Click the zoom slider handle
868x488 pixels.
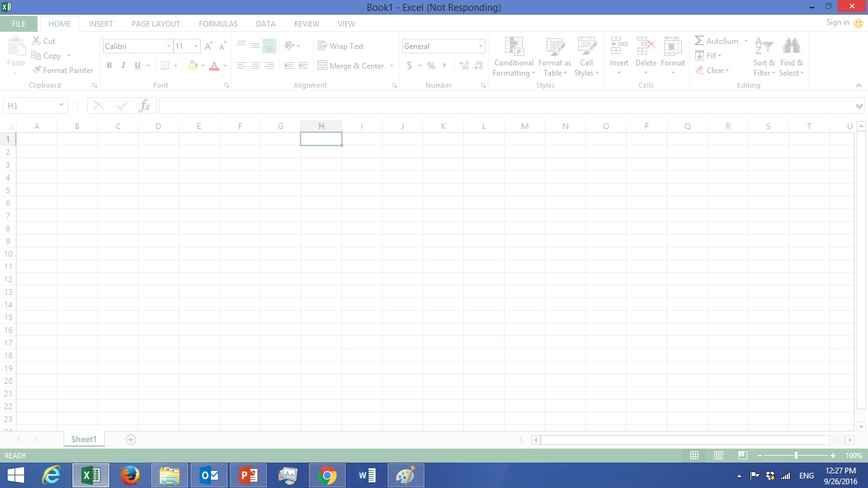click(x=796, y=456)
